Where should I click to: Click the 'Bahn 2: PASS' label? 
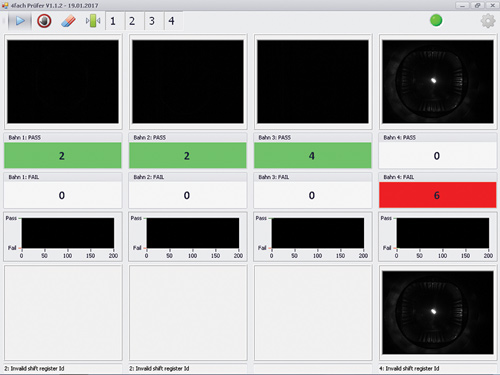coord(150,137)
